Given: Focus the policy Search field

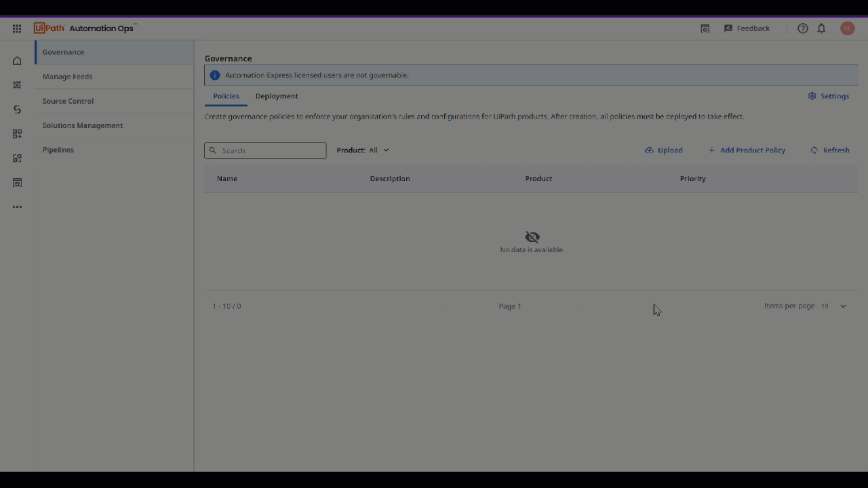Looking at the screenshot, I should click(265, 150).
